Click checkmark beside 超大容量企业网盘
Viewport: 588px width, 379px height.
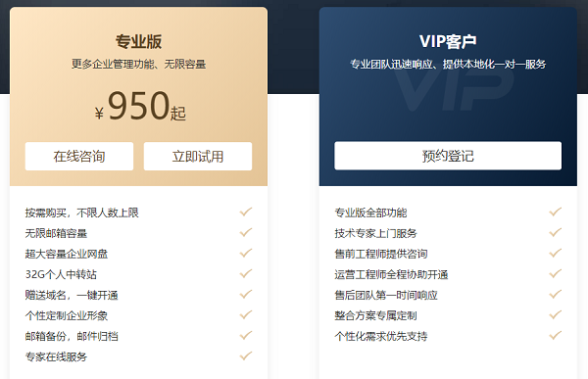coord(246,254)
